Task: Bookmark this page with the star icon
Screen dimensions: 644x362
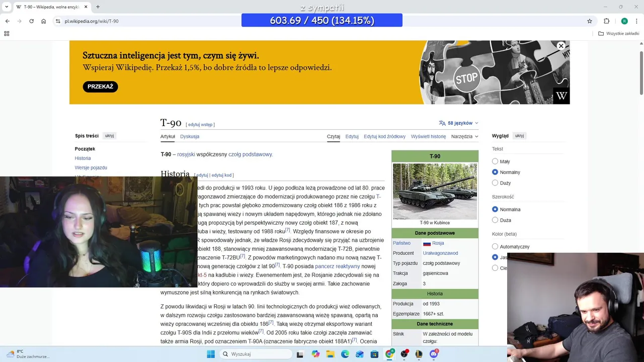Action: point(590,21)
